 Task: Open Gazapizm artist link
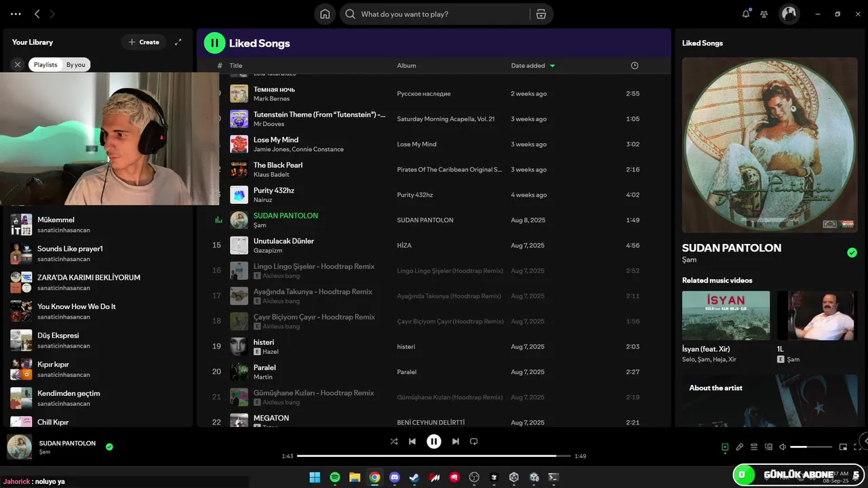pyautogui.click(x=267, y=250)
